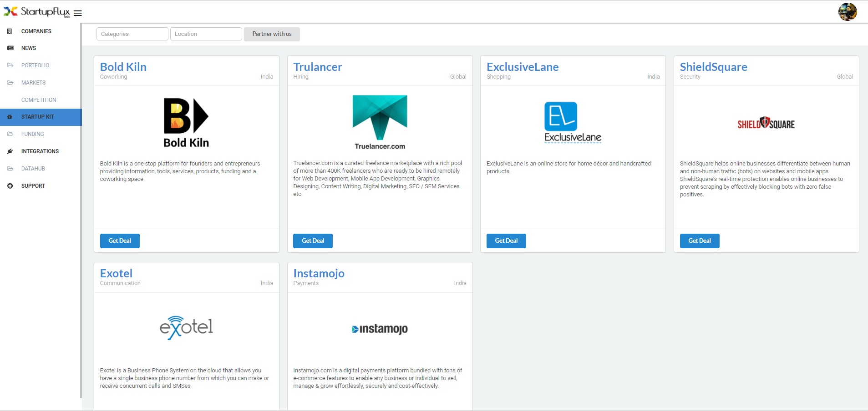Screen dimensions: 868x411
Task: Click the Hiring category label
Action: 301,77
